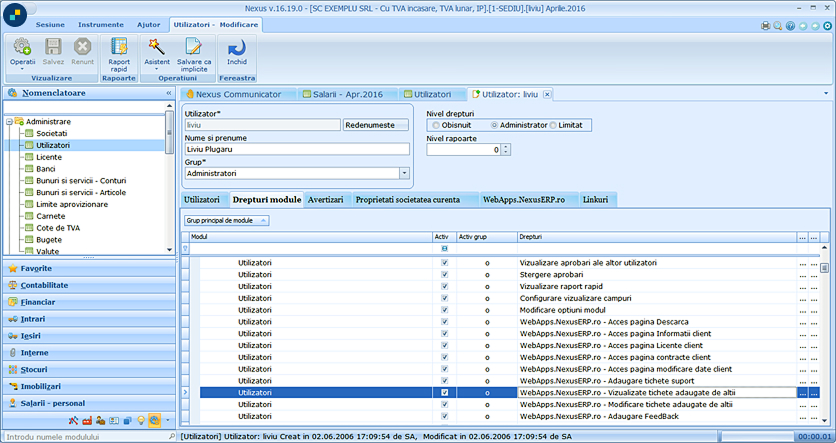Viewport: 836px width, 443px height.
Task: Click the module grid vertical scrollbar
Action: (824, 341)
